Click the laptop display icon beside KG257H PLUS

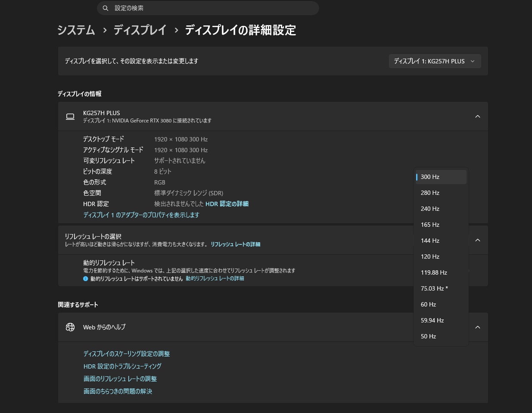tap(70, 116)
